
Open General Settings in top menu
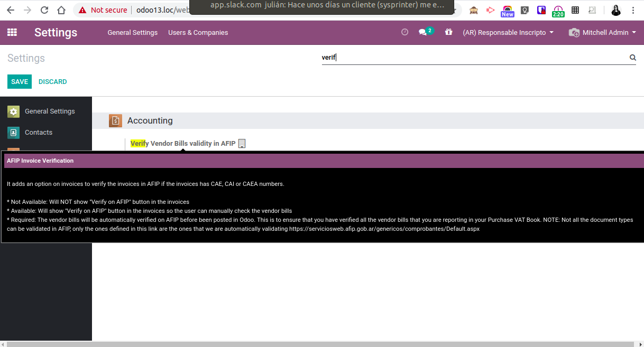pos(133,32)
